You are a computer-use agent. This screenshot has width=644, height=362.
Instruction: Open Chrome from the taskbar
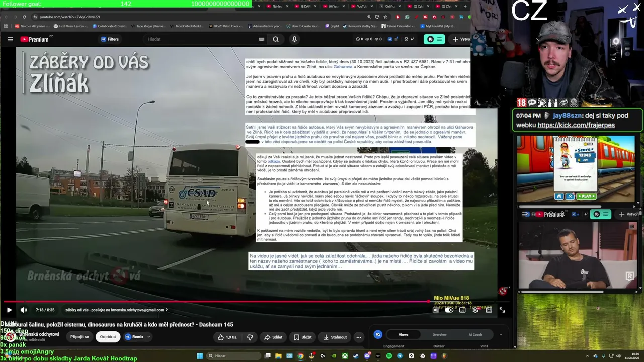click(x=300, y=356)
